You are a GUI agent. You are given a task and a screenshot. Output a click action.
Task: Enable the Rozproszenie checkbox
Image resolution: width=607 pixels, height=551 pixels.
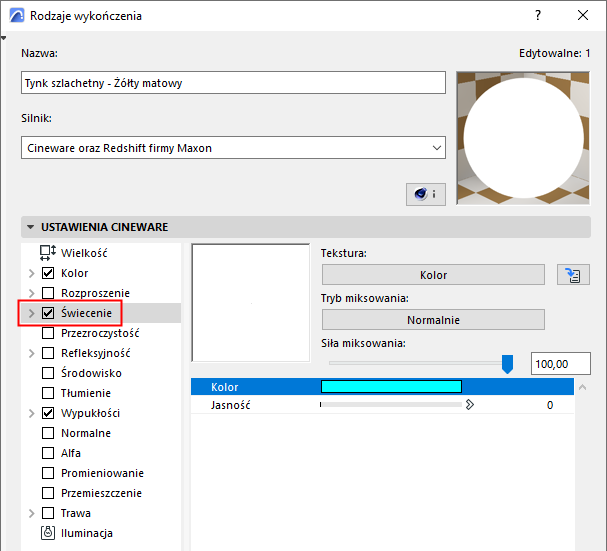pyautogui.click(x=48, y=293)
